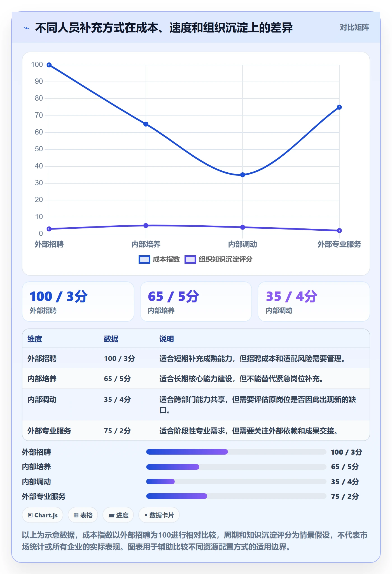392x574 pixels.
Task: Select the 进度 chip
Action: coord(118,515)
